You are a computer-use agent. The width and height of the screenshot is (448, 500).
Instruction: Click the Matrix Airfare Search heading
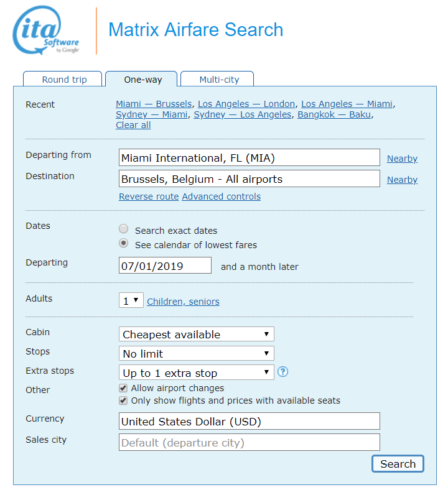pyautogui.click(x=195, y=30)
